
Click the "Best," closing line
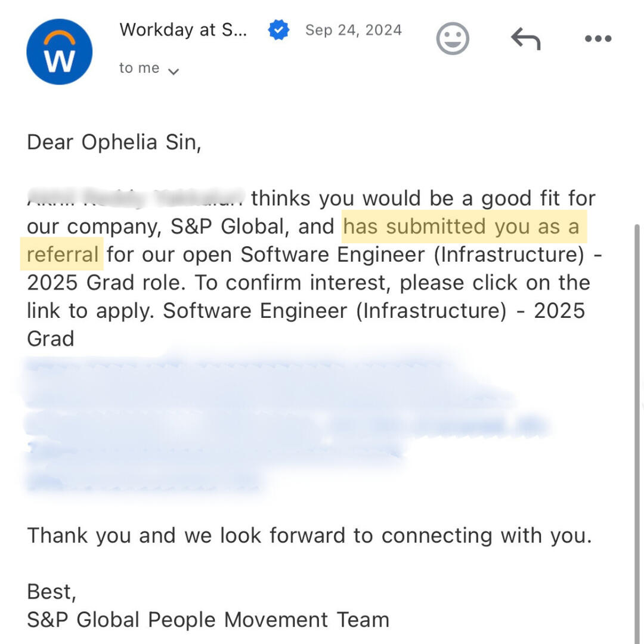coord(51,592)
